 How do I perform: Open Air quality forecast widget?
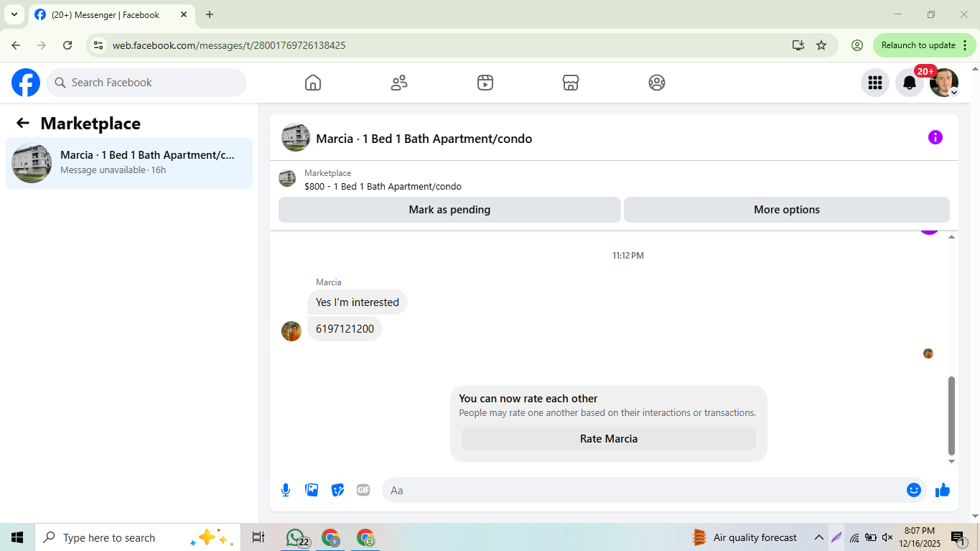(x=745, y=537)
